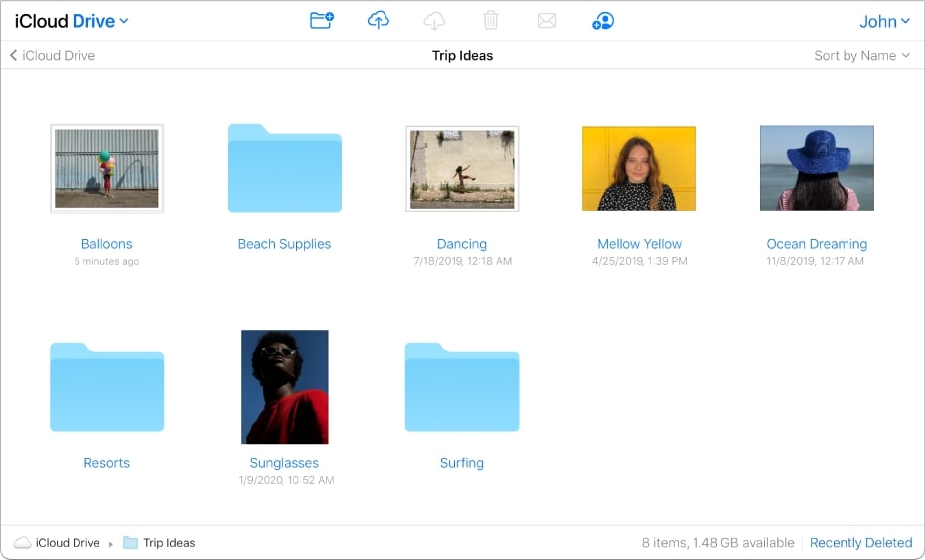Select the Surfing folder icon
This screenshot has width=925, height=560.
(462, 387)
